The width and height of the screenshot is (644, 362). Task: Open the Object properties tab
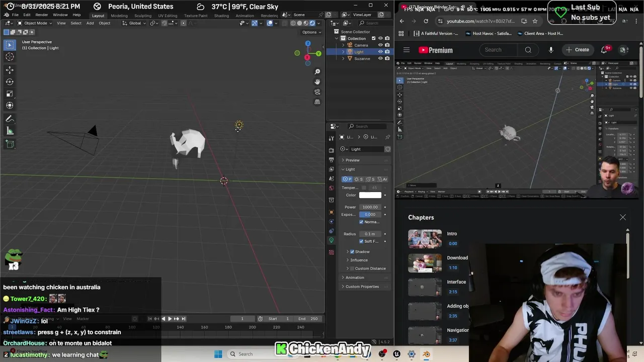(331, 212)
